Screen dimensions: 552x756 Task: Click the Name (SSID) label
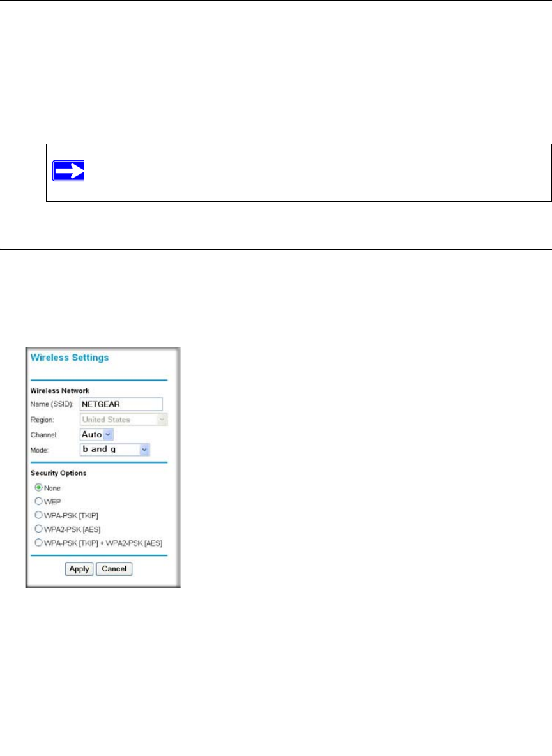52,404
